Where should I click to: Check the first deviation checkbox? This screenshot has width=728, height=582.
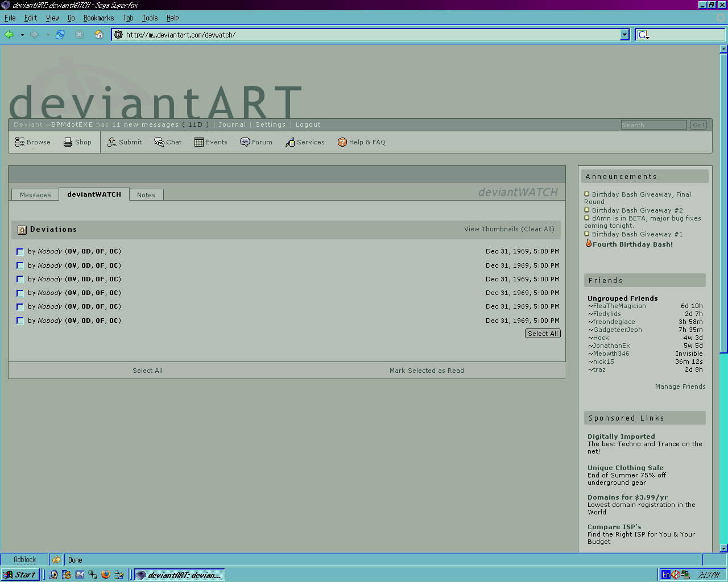point(20,252)
